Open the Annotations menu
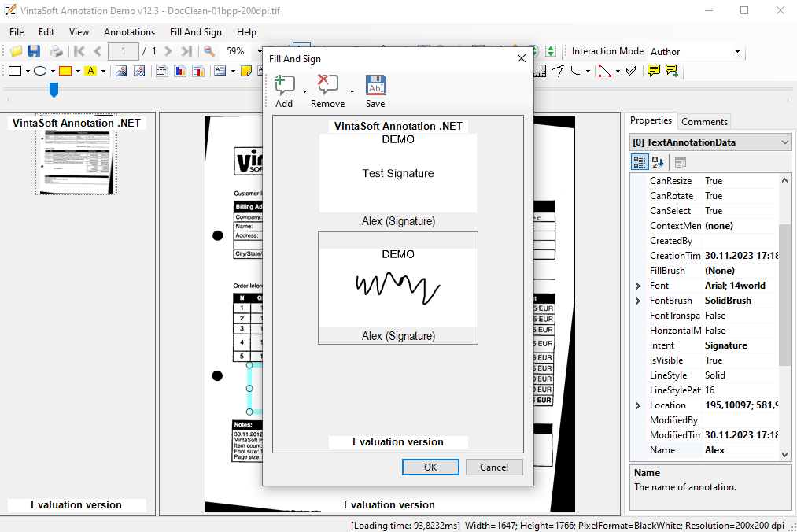Screen dimensions: 797x532 coord(129,32)
